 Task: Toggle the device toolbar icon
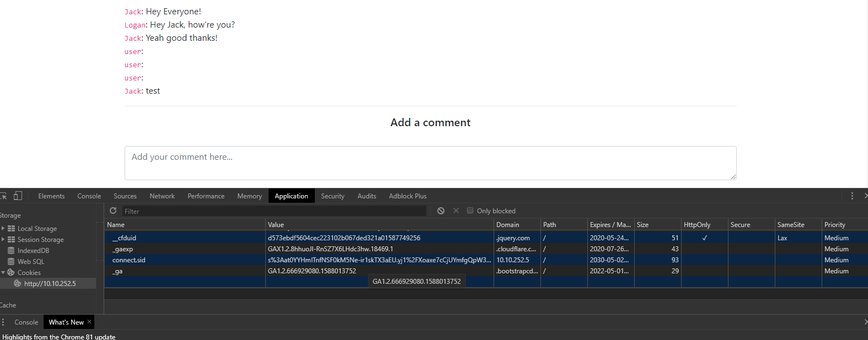(18, 196)
